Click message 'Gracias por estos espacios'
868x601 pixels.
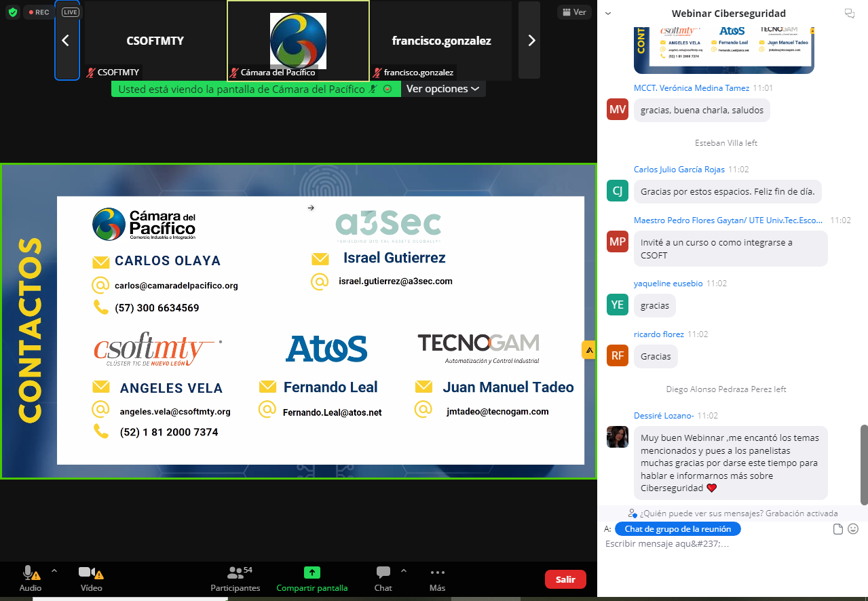tap(728, 192)
